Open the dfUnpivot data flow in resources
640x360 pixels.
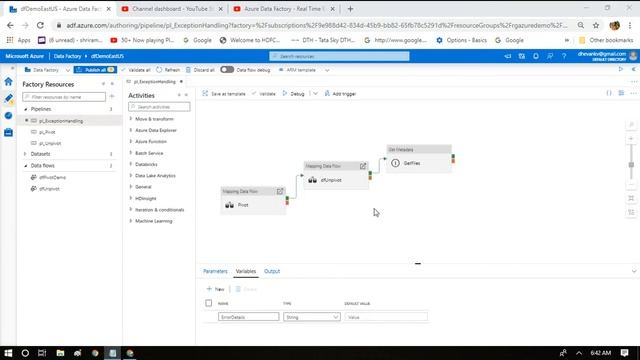(49, 189)
